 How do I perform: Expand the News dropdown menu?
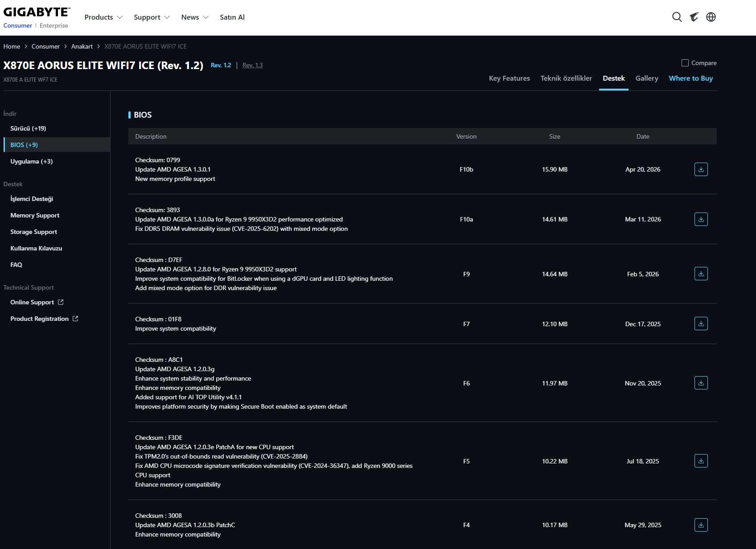[195, 17]
